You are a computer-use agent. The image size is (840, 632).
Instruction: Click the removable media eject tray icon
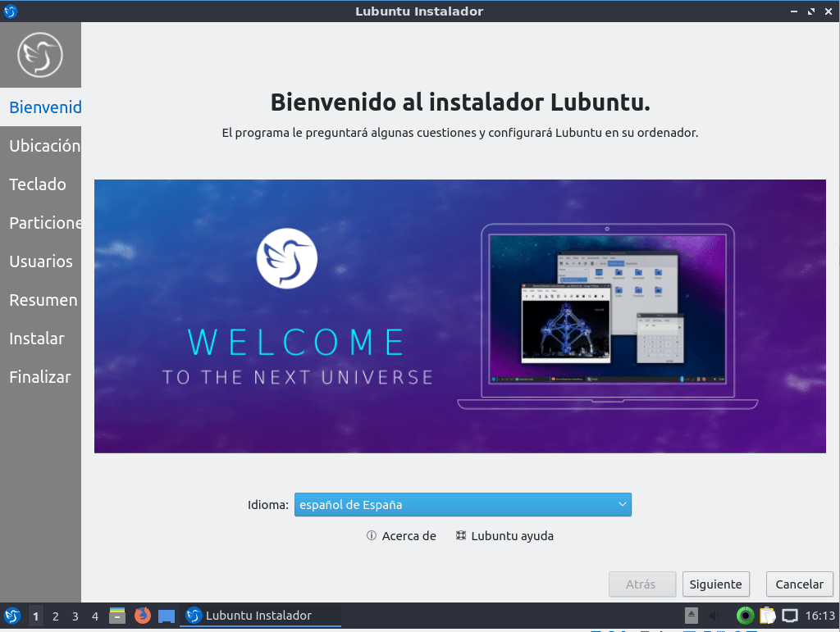pos(690,615)
